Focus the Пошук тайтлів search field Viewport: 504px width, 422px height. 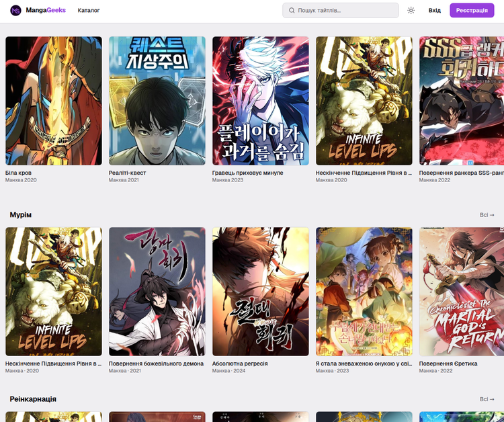[x=341, y=10]
